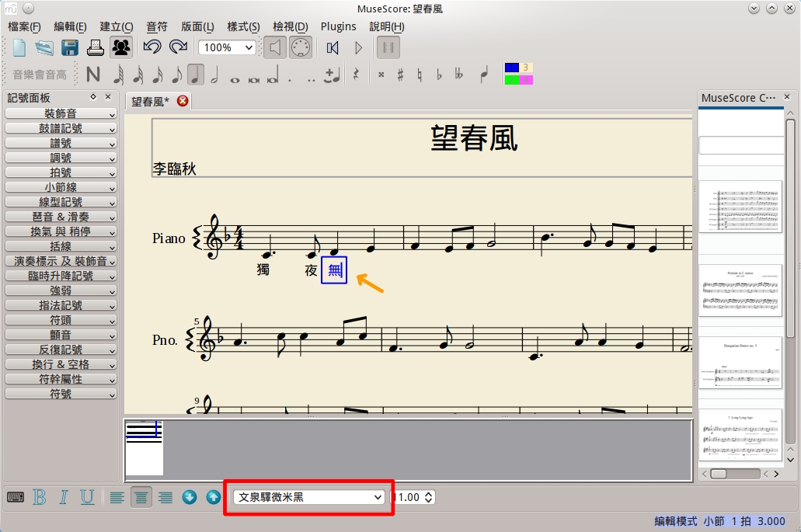Add a tie with the tie icon
Screen dimensions: 801x532
click(x=333, y=75)
